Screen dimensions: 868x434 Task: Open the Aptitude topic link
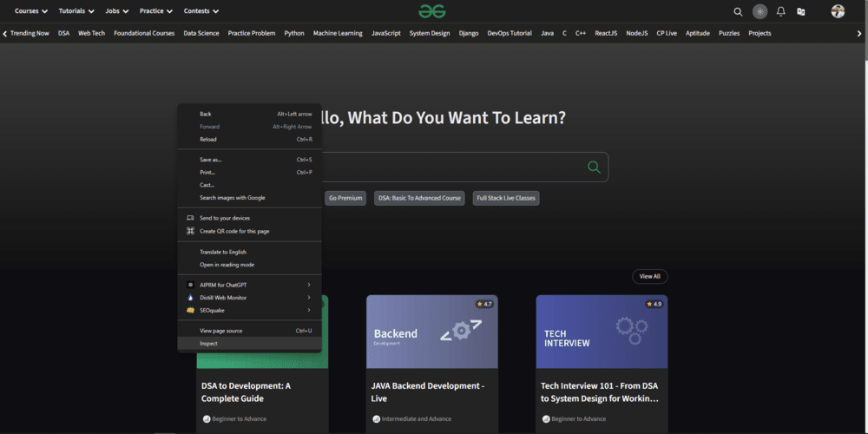click(698, 33)
